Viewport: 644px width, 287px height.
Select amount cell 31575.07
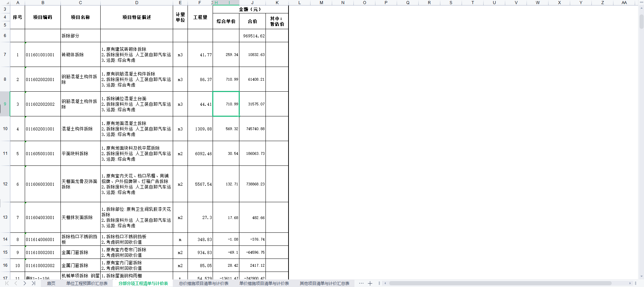pos(252,104)
